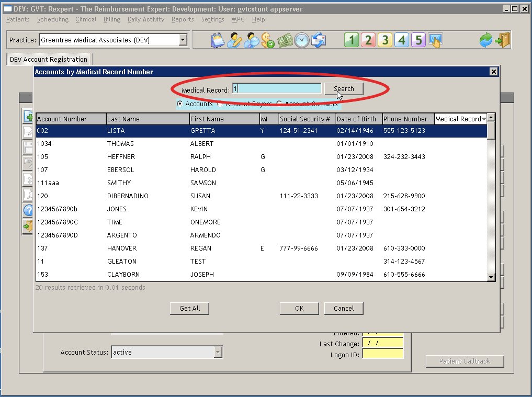Open the clock time-tracking icon
Viewport: 532px width, 397px height.
pos(302,40)
